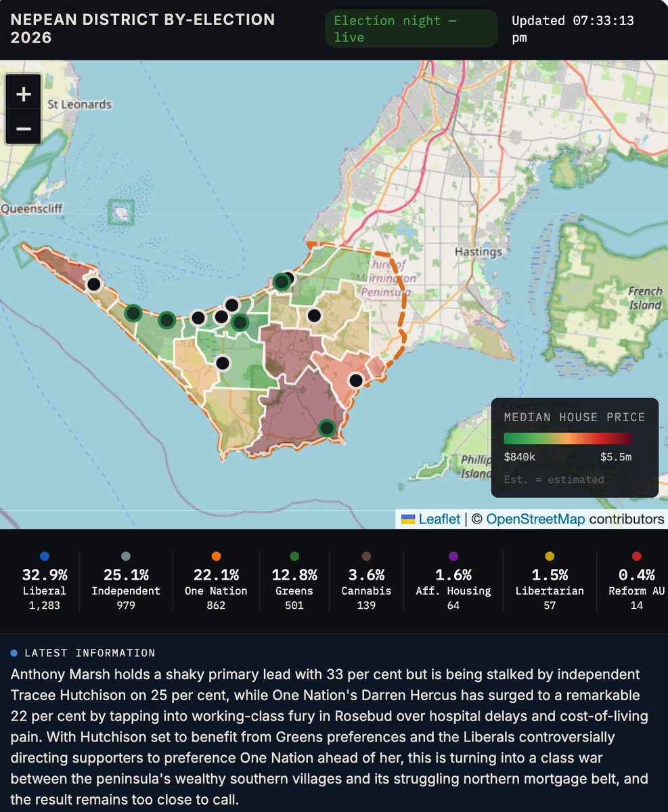Select the westernmost green booth marker

pyautogui.click(x=133, y=314)
